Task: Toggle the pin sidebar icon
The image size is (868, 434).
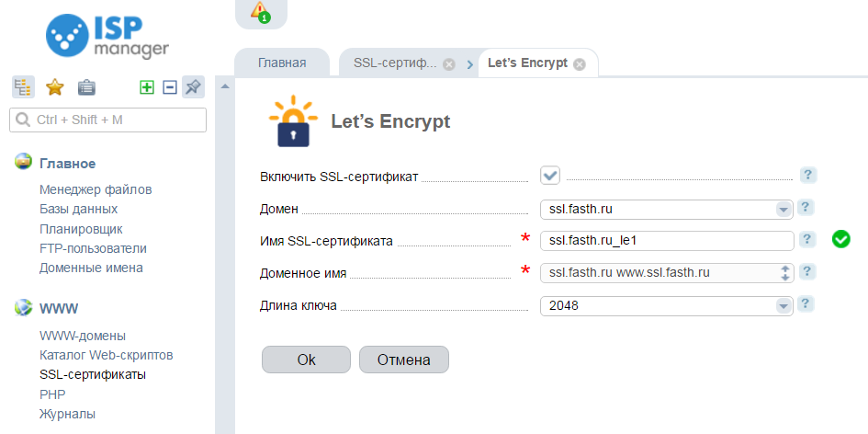Action: pyautogui.click(x=193, y=87)
